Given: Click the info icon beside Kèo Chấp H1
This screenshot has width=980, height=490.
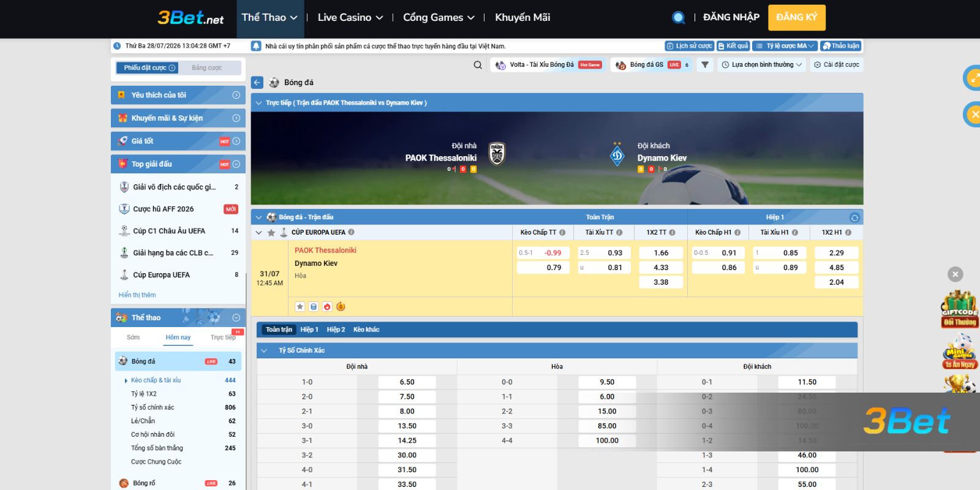Looking at the screenshot, I should point(737,233).
